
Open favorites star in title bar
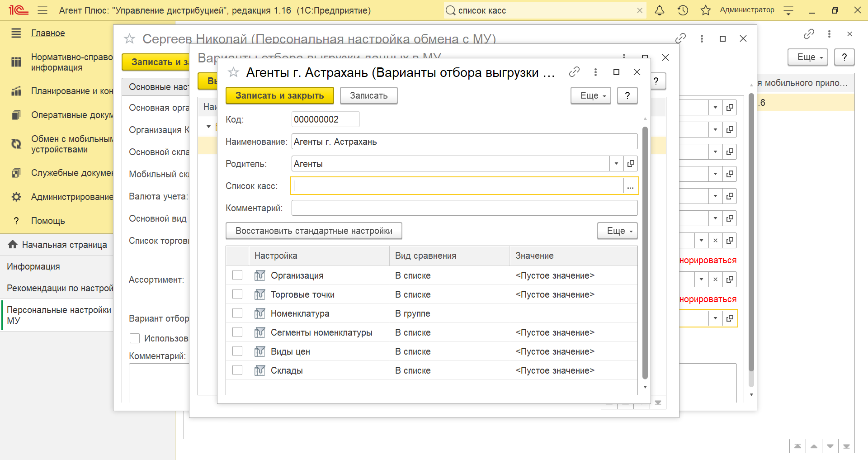(x=706, y=10)
